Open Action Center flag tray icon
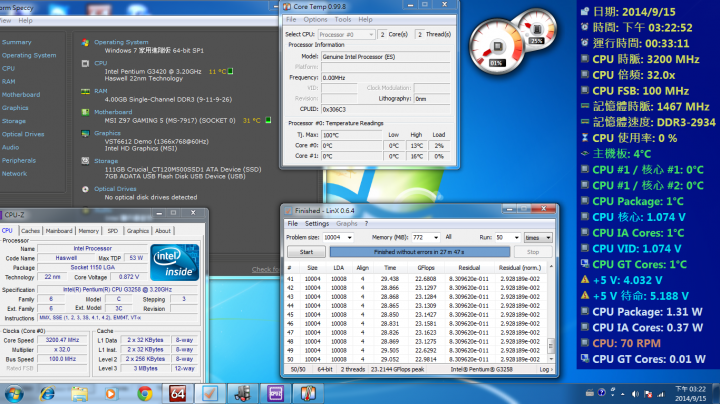Screen dimensions: 720x404 click(x=648, y=394)
